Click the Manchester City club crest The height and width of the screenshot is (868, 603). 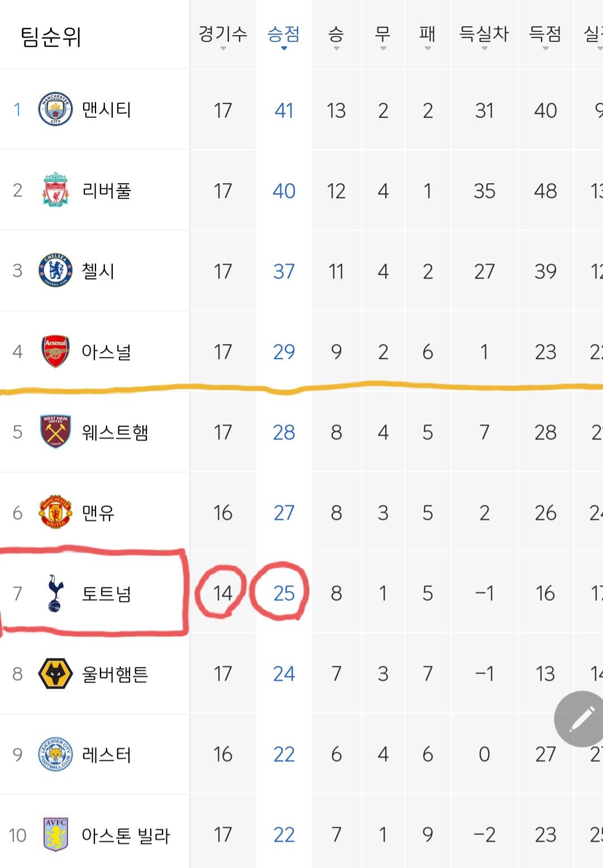[55, 109]
